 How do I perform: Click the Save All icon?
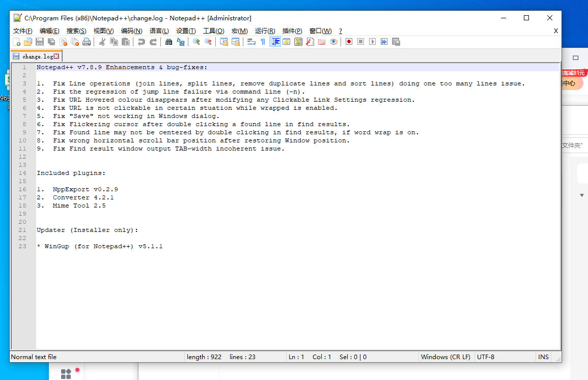(51, 42)
